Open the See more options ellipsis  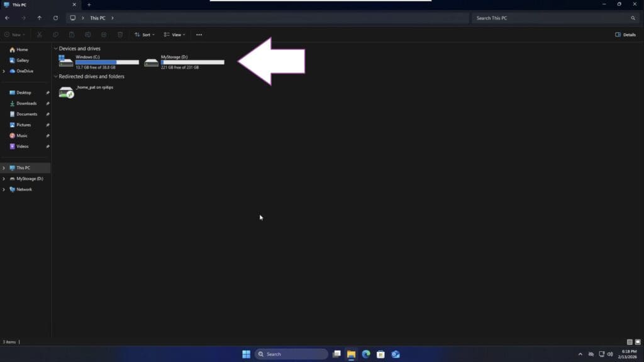tap(199, 35)
